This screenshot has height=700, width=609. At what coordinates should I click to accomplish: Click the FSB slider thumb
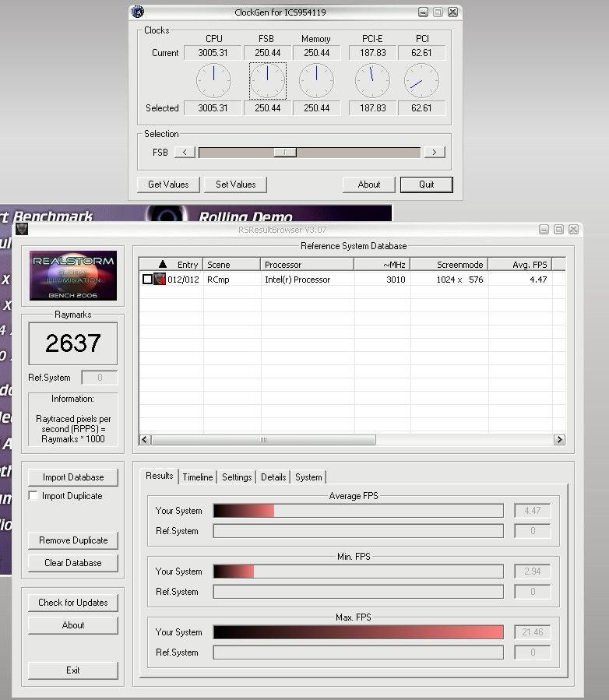tap(285, 153)
